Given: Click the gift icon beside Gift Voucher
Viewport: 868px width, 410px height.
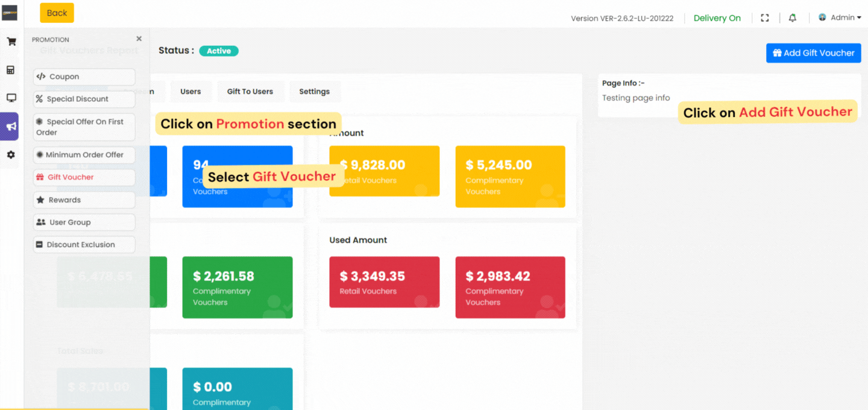Looking at the screenshot, I should click(x=40, y=177).
